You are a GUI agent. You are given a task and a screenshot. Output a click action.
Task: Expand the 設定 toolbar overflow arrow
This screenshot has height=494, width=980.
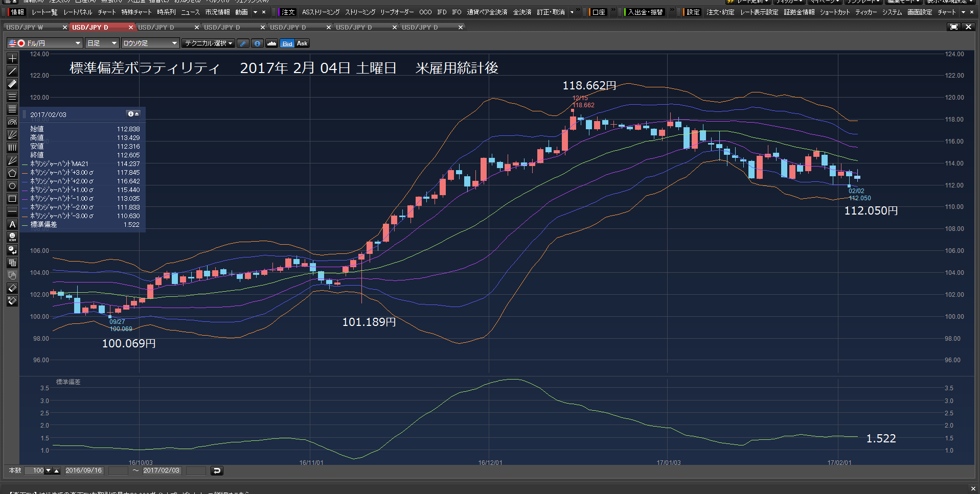point(964,12)
